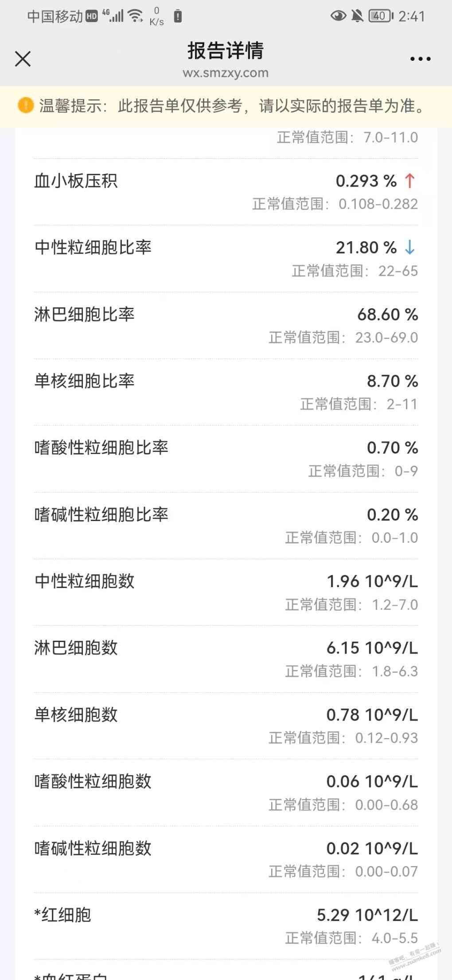Select the 血小板压积 result row
Image resolution: width=452 pixels, height=980 pixels.
226,192
